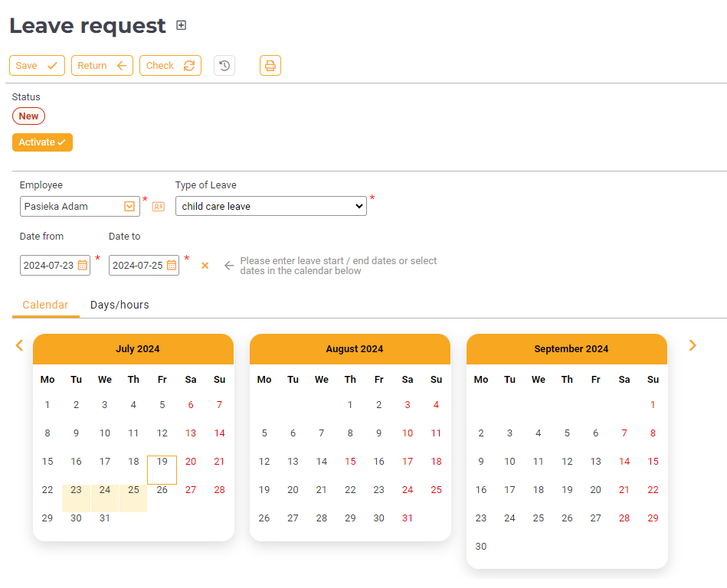The width and height of the screenshot is (727, 588).
Task: Clear dates with the orange X icon
Action: coord(205,266)
